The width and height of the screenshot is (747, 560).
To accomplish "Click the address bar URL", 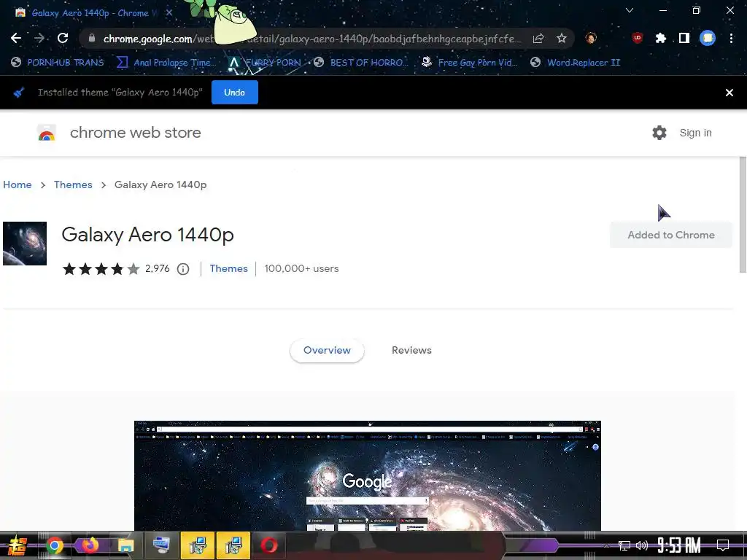I will [x=312, y=39].
